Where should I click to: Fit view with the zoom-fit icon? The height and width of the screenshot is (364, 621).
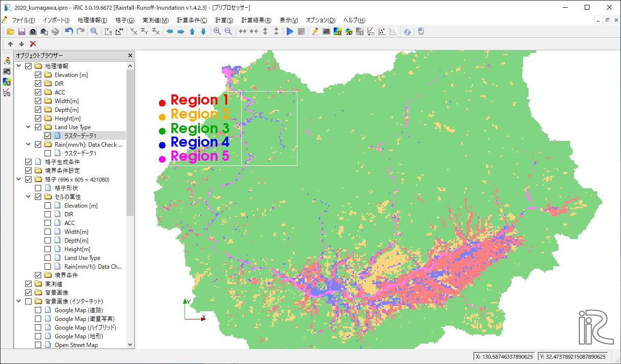[94, 31]
